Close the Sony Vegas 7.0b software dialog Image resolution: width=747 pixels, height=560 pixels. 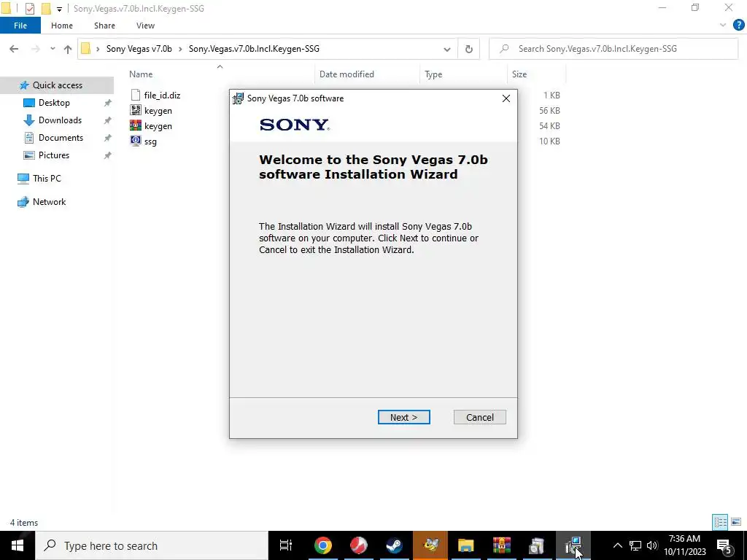pos(506,98)
